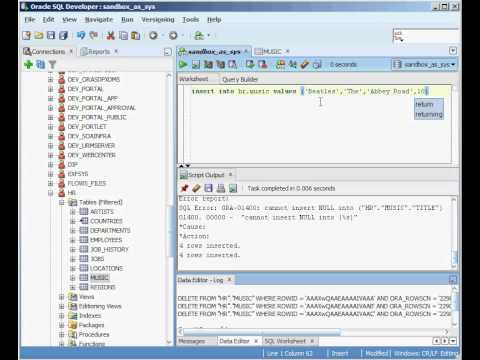Switch to SQL Worksheet bottom tab
The width and height of the screenshot is (480, 360).
[285, 341]
